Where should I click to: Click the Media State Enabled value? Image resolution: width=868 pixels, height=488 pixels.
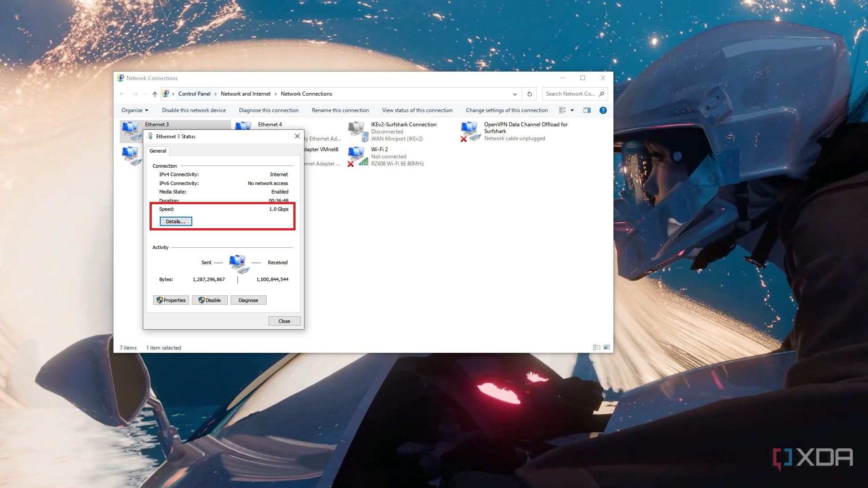coord(280,192)
